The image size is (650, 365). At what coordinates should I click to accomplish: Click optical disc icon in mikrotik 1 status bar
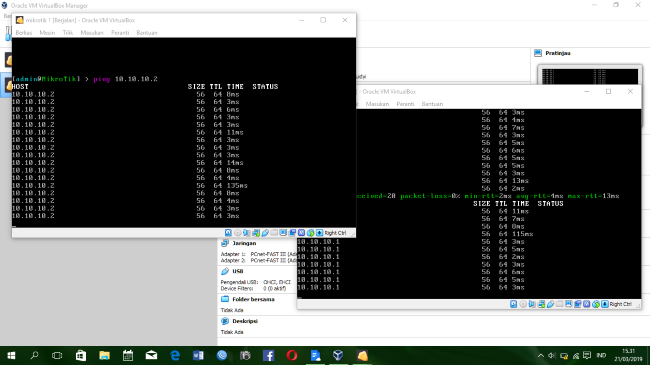point(238,233)
